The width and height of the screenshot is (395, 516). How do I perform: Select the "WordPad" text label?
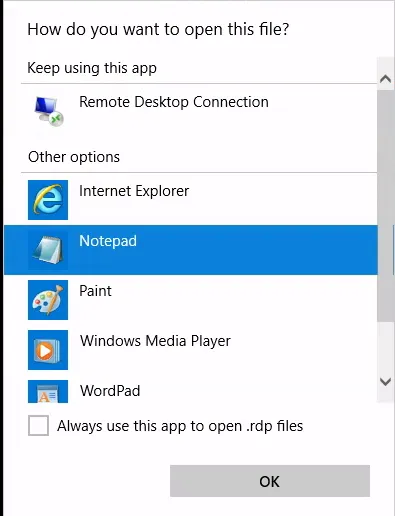pos(110,391)
